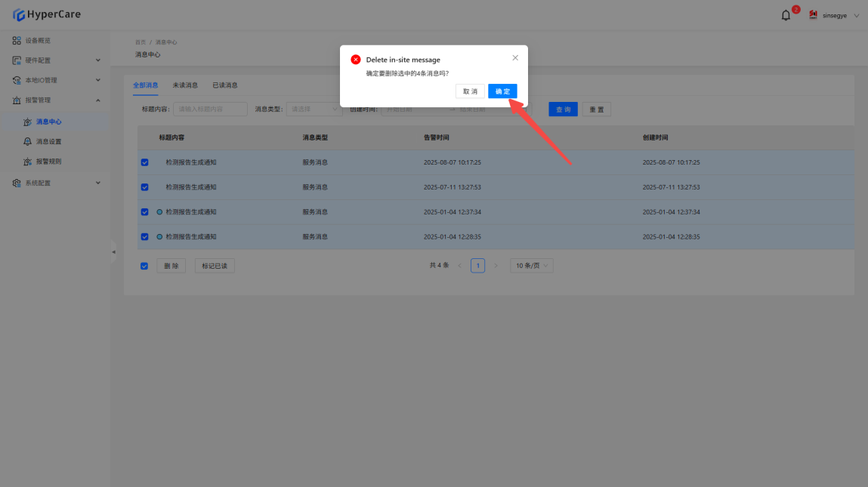The width and height of the screenshot is (868, 487).
Task: Uncheck the 2025-08-07 10:17:25 message row
Action: [145, 162]
